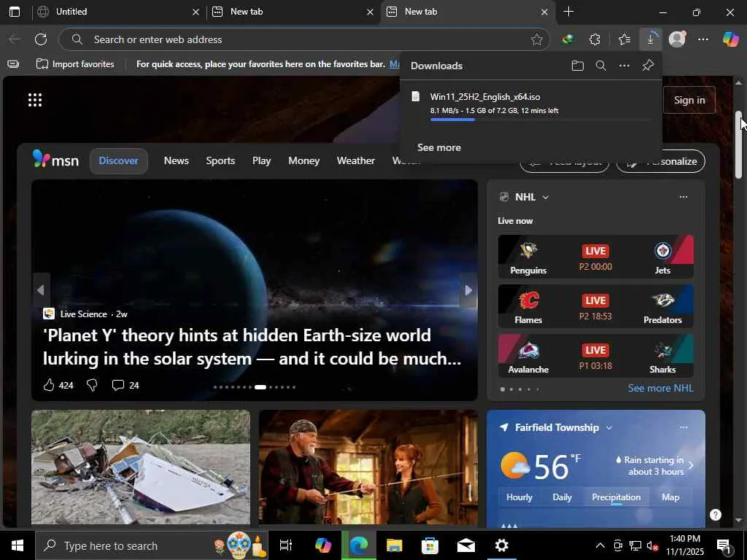Expand the Fairfield Township location dropdown
747x560 pixels.
tap(609, 427)
